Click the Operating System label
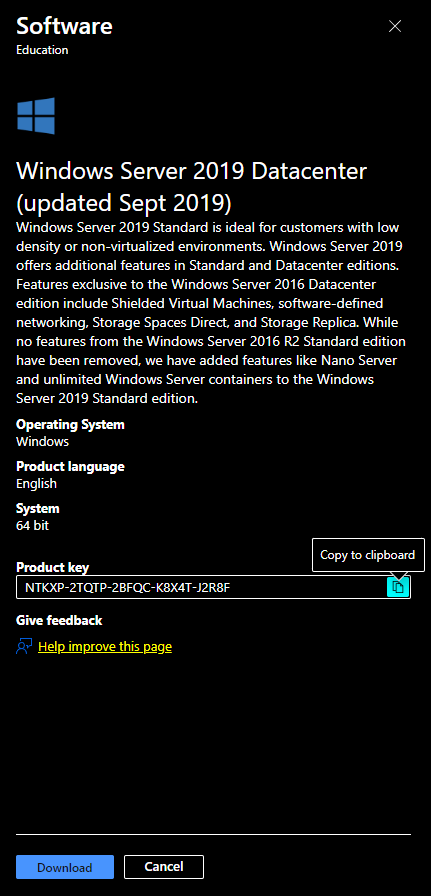This screenshot has height=896, width=431. point(70,425)
